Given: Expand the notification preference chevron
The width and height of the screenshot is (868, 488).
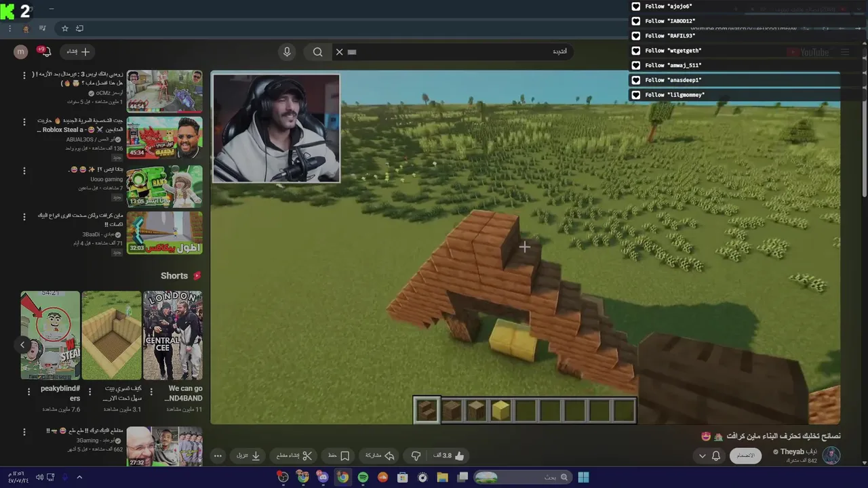Looking at the screenshot, I should (702, 455).
